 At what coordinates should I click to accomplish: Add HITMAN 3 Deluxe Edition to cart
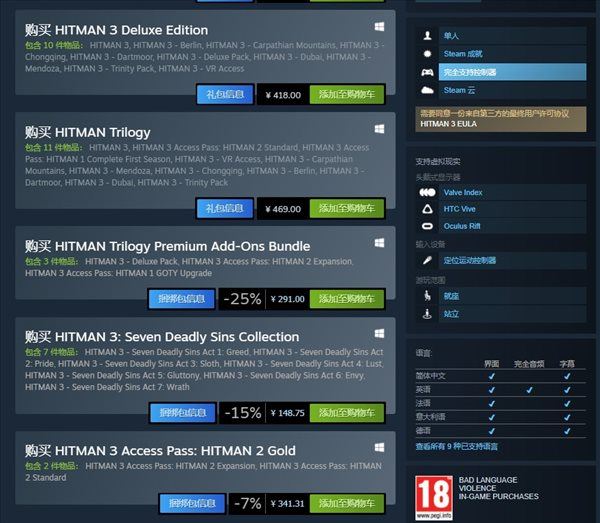[x=347, y=94]
